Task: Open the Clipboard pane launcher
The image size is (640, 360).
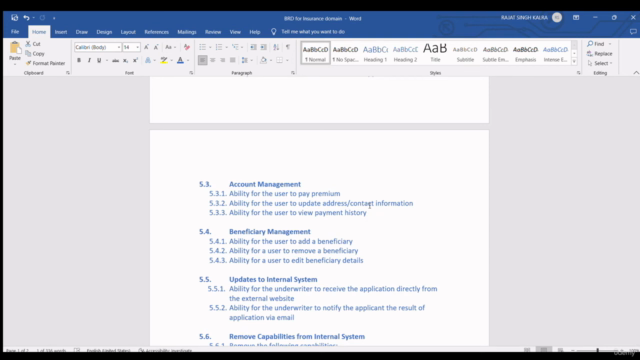Action: point(68,73)
